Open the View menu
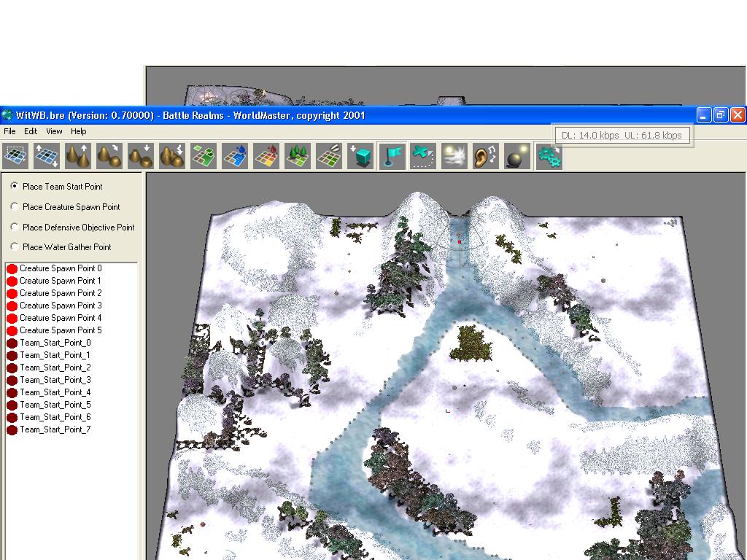This screenshot has width=747, height=560. click(x=54, y=131)
